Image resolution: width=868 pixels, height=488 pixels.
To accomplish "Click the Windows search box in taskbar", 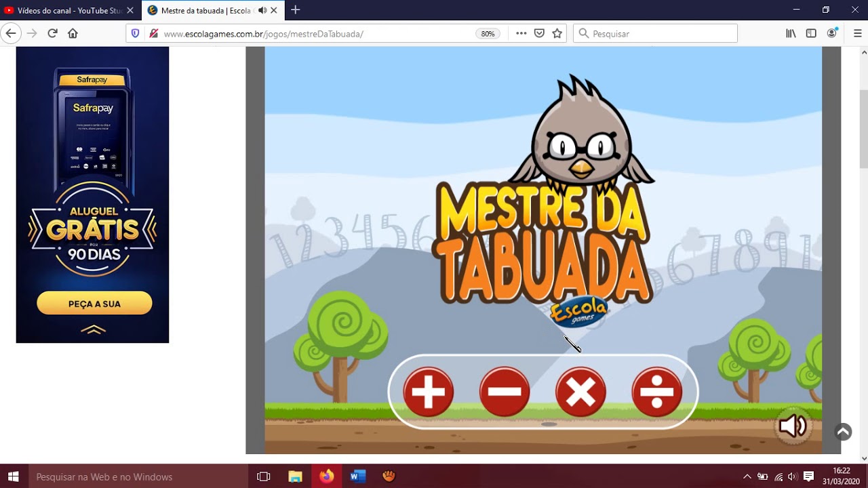I will pyautogui.click(x=137, y=476).
